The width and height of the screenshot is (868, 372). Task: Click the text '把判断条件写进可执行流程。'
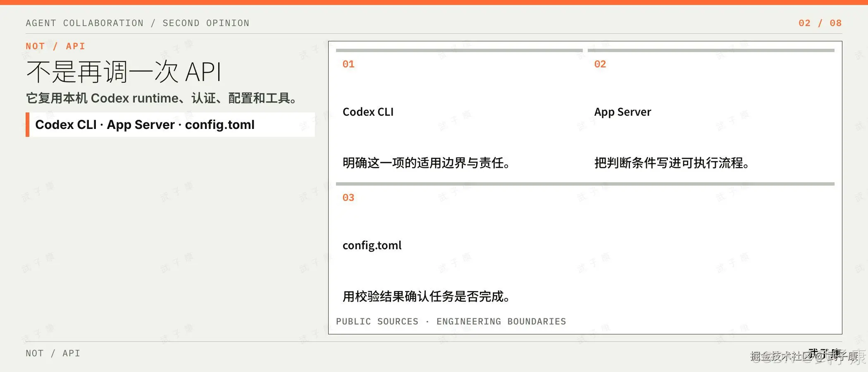coord(672,163)
